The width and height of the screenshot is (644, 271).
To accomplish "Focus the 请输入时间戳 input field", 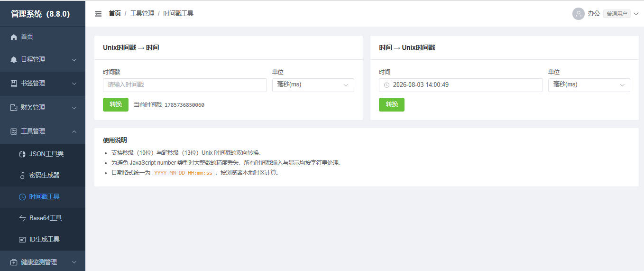I will click(x=185, y=85).
